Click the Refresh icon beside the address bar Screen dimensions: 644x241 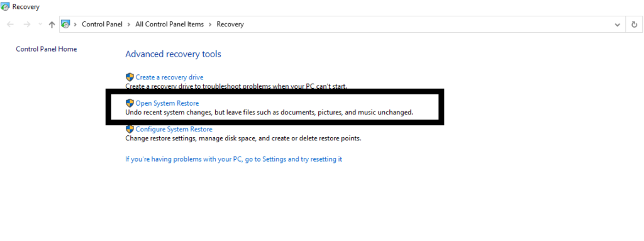pos(635,25)
